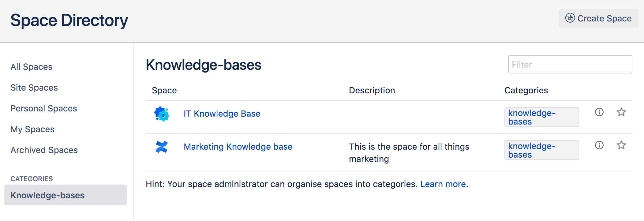
Task: Add Marketing Knowledge base to favourites
Action: (621, 145)
